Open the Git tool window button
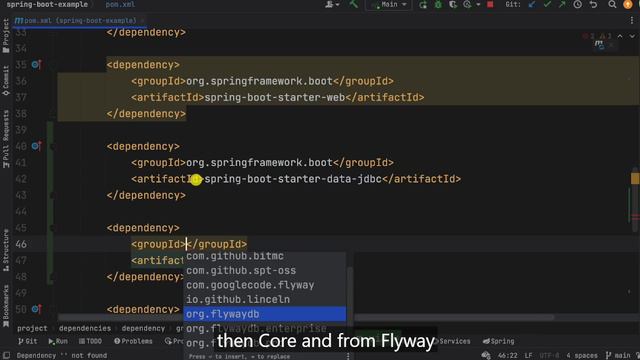 point(28,341)
